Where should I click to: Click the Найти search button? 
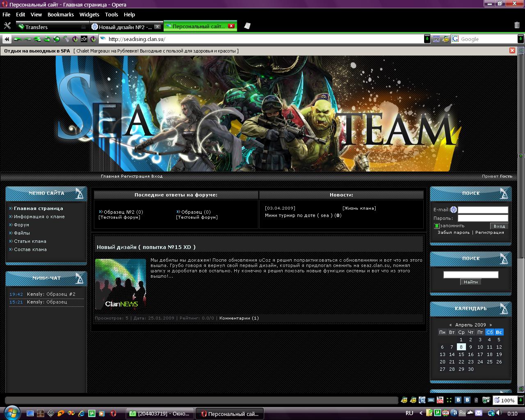[470, 282]
